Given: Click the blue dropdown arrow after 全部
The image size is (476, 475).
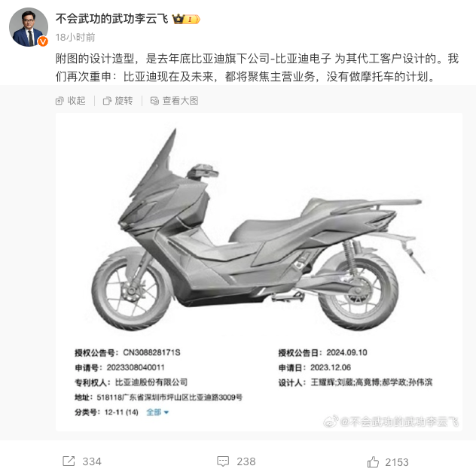Looking at the screenshot, I should (166, 413).
